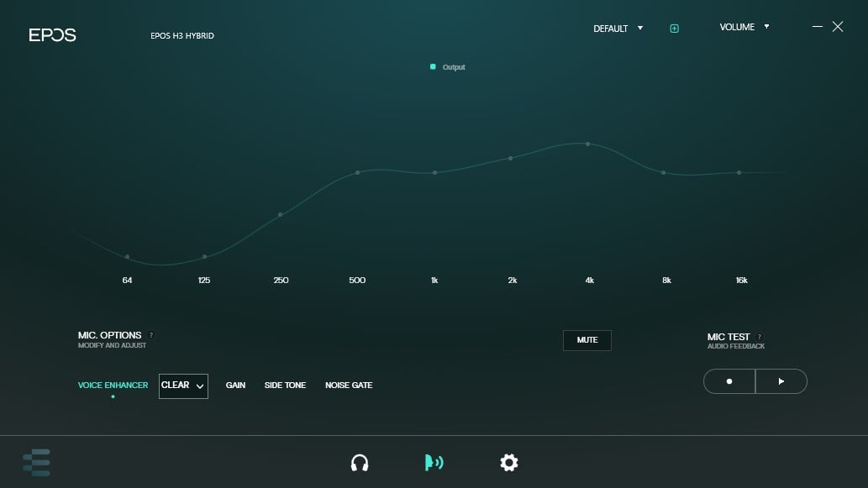The height and width of the screenshot is (488, 868).
Task: Open the headphone audio settings page
Action: tap(360, 463)
